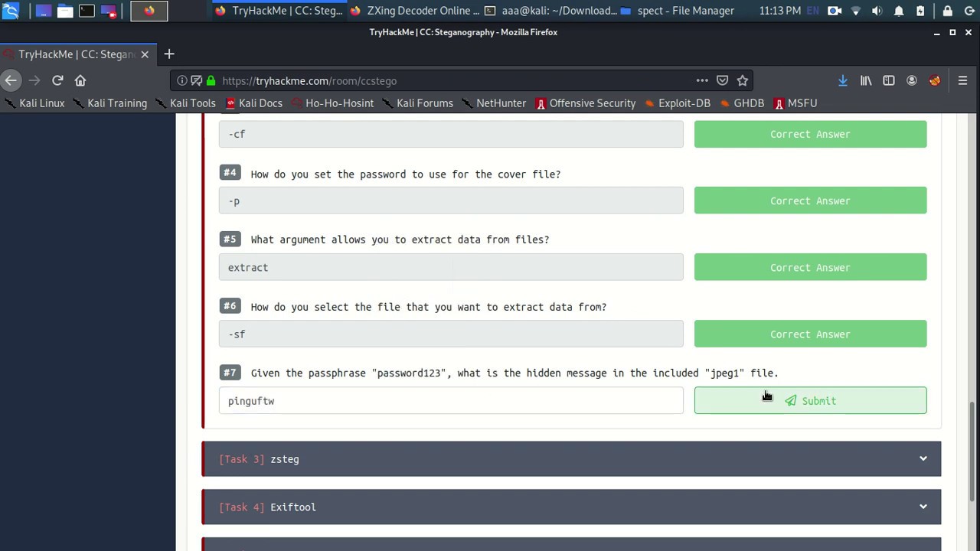Viewport: 980px width, 551px height.
Task: Open the notifications bell icon
Action: [x=899, y=11]
